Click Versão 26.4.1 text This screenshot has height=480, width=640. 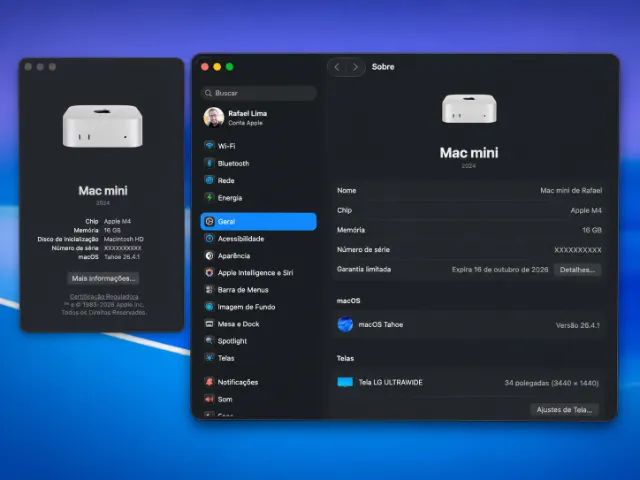pyautogui.click(x=578, y=325)
